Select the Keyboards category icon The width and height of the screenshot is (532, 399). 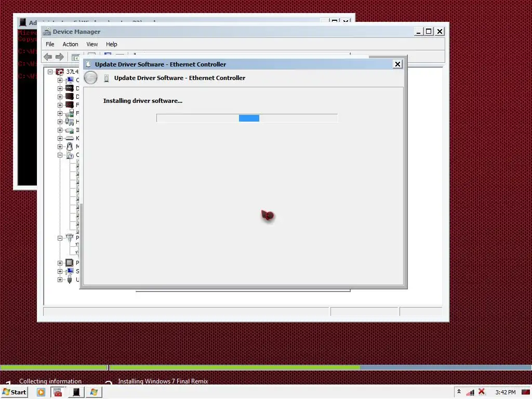(x=70, y=138)
